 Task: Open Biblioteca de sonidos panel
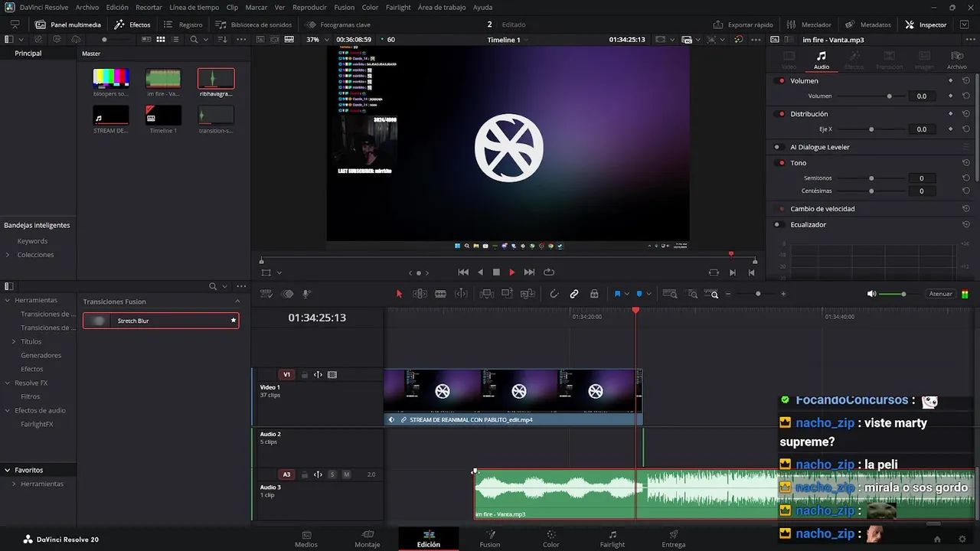(x=253, y=24)
